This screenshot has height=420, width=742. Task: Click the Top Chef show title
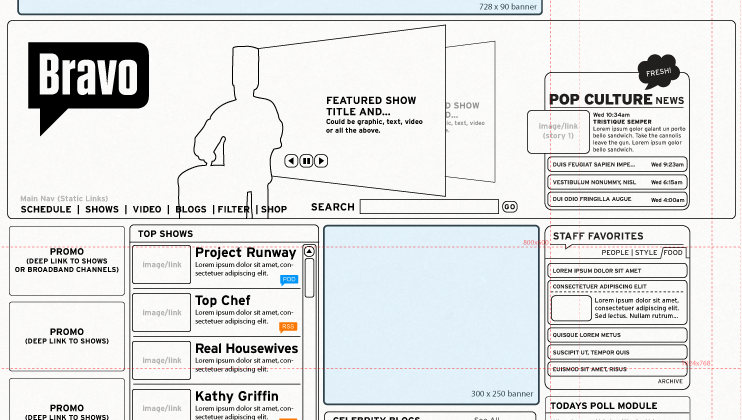(223, 300)
